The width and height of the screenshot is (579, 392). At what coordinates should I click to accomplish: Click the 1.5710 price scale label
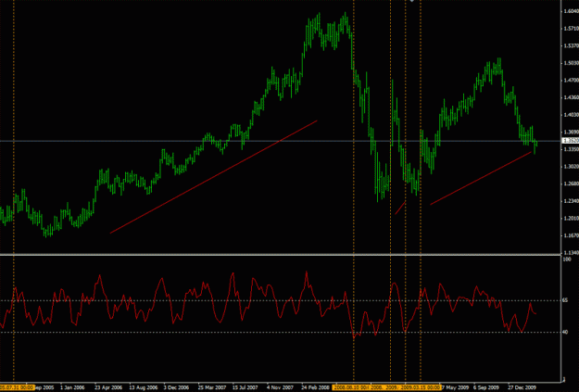click(571, 29)
